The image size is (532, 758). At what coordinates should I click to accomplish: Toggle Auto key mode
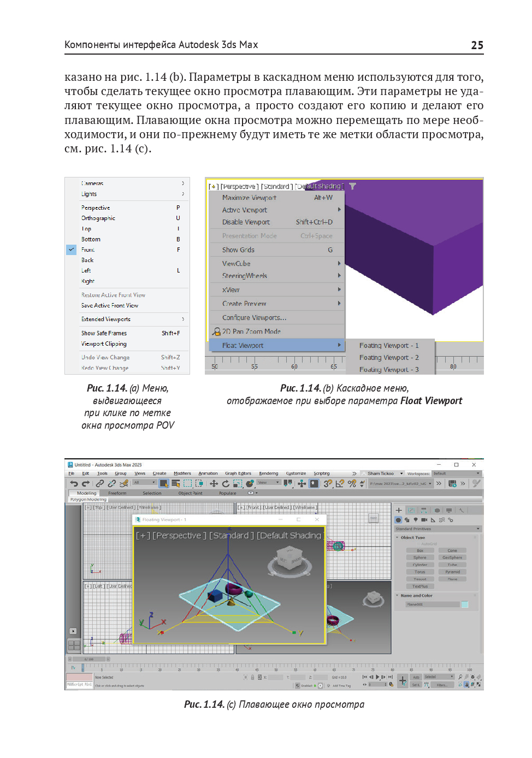(x=416, y=677)
